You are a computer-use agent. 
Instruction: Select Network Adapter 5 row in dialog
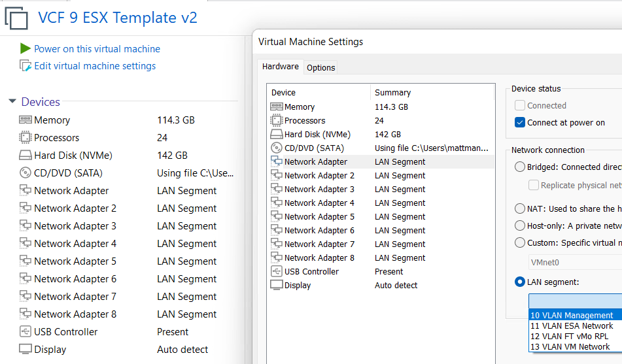pos(319,216)
